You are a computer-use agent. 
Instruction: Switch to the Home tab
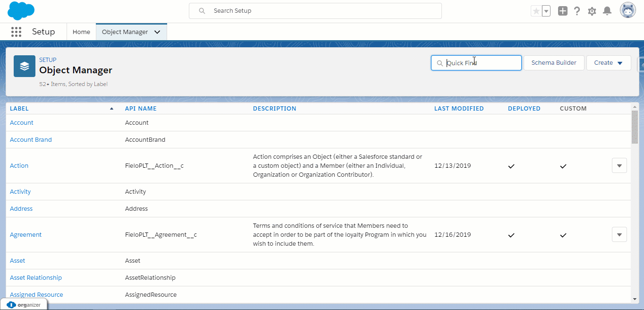(x=81, y=32)
